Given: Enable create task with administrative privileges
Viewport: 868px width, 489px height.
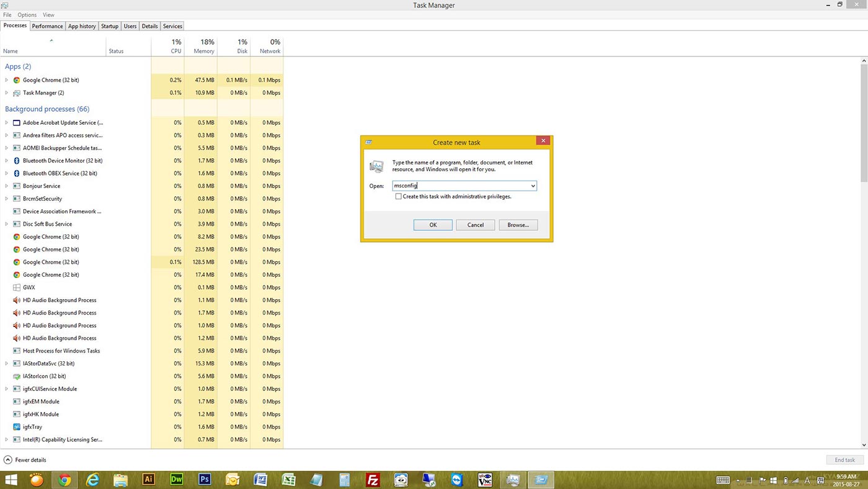Looking at the screenshot, I should (x=398, y=197).
